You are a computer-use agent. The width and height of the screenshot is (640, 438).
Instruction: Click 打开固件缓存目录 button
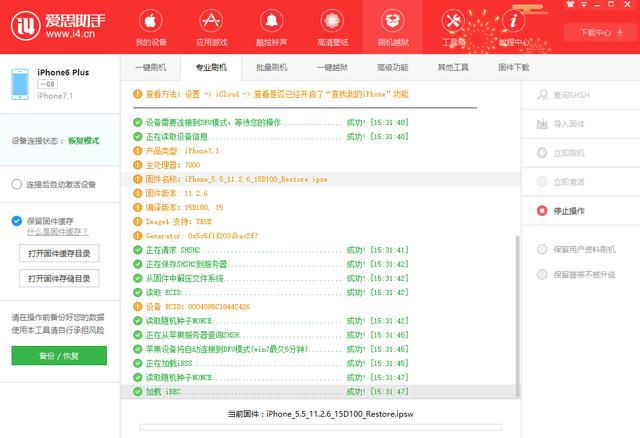click(59, 253)
